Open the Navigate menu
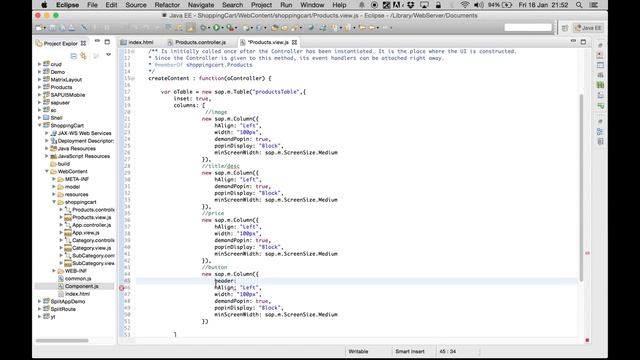The width and height of the screenshot is (640, 360). [x=201, y=5]
